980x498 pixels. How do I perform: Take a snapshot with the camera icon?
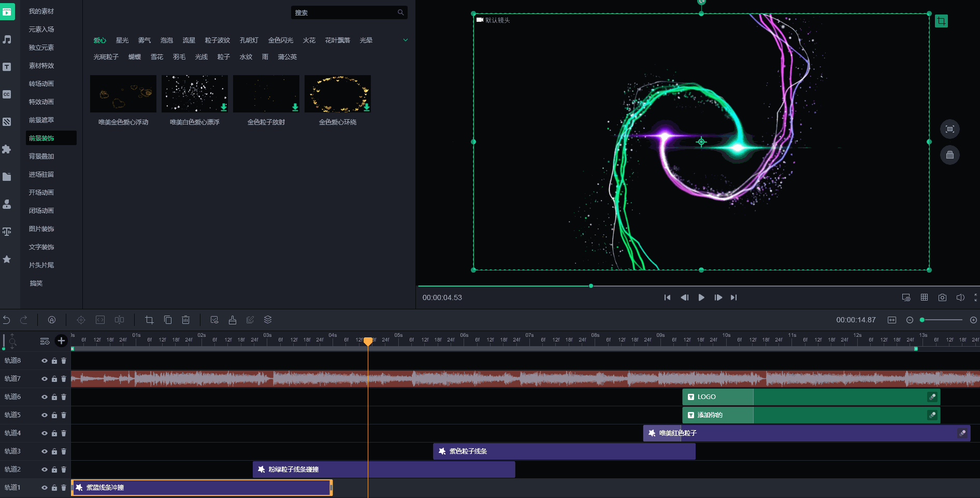(x=942, y=297)
